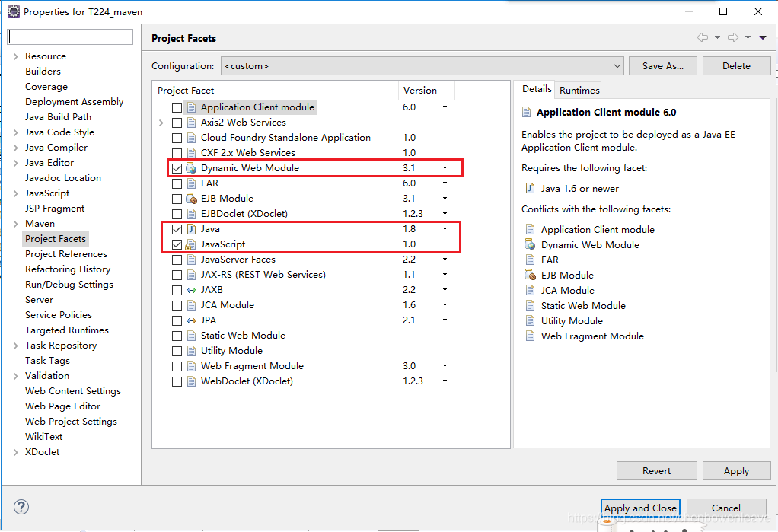This screenshot has width=778, height=532.
Task: Click the Static Web Module facet icon
Action: click(x=191, y=336)
